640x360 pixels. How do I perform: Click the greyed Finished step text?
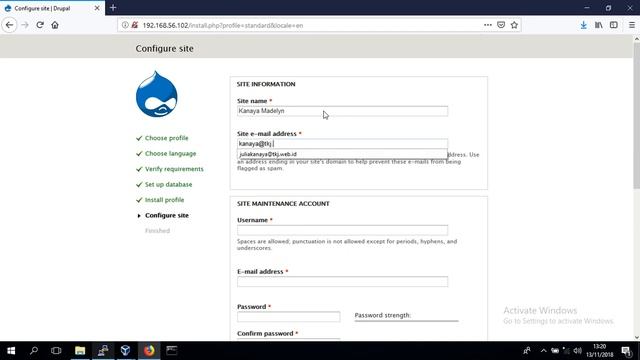click(158, 231)
